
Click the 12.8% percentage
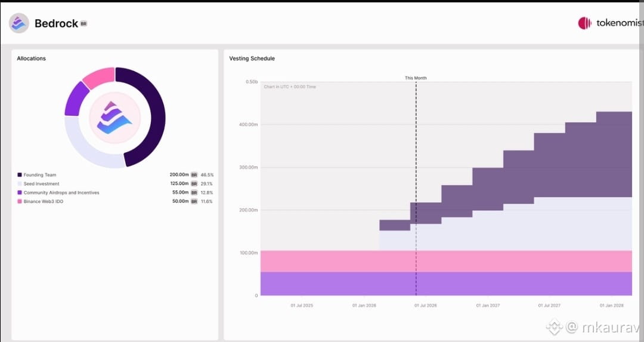206,192
